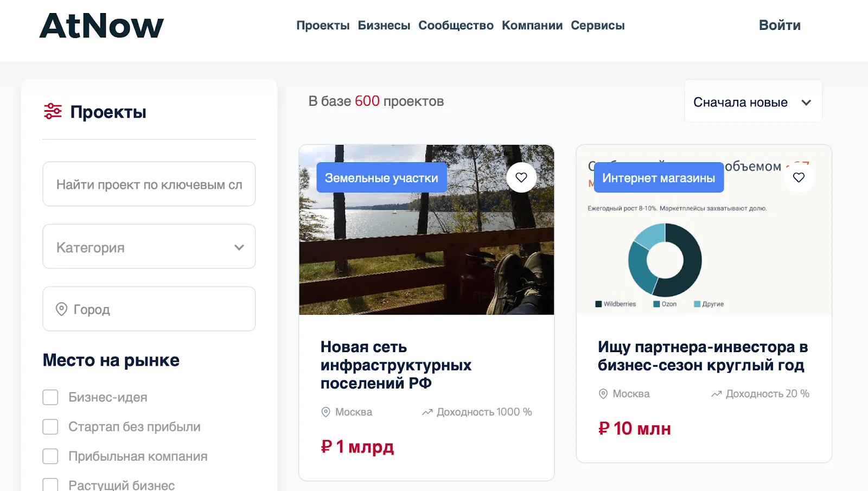Go to the Сообщество navigation item
Viewport: 868px width, 491px height.
tap(456, 25)
